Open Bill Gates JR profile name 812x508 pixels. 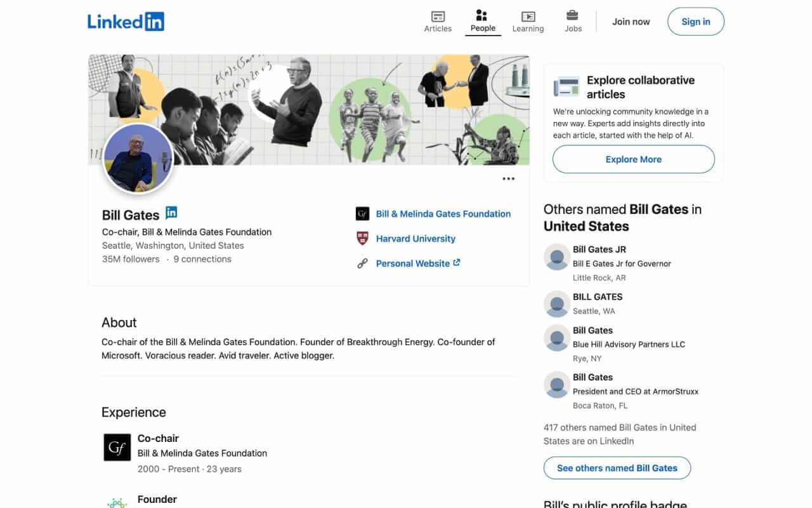pos(599,250)
